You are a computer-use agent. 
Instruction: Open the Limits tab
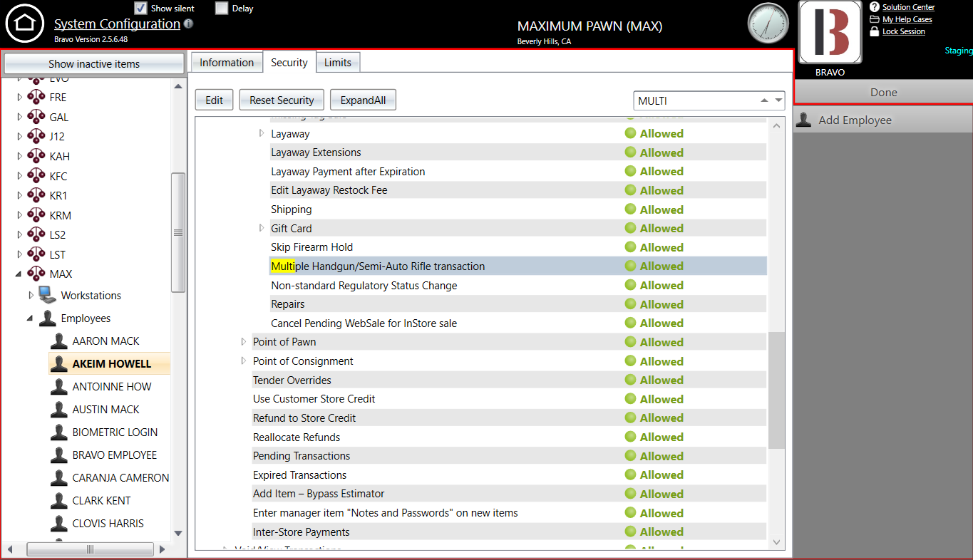338,63
